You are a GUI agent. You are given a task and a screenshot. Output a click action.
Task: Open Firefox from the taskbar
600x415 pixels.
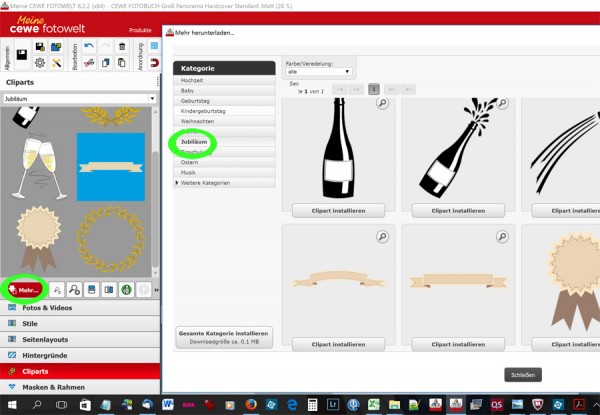pos(251,405)
